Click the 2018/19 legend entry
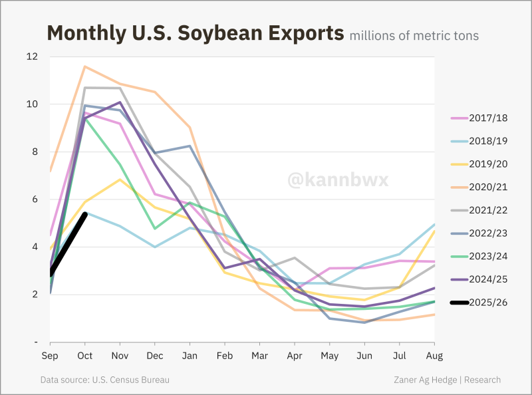Image resolution: width=532 pixels, height=395 pixels. (489, 141)
